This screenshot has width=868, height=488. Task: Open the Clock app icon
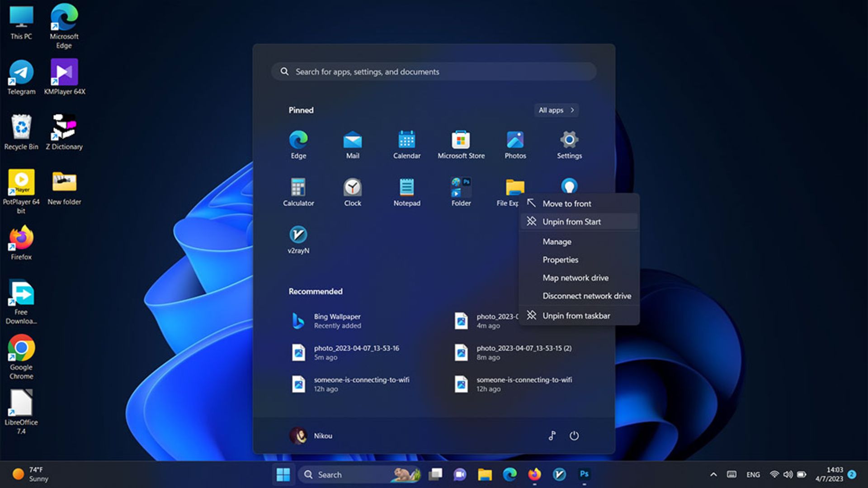point(352,188)
